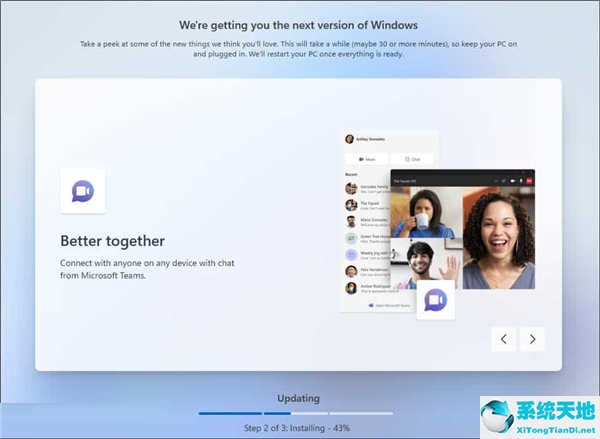This screenshot has width=600, height=439.
Task: Click the Open Microsoft Teams link
Action: [x=390, y=305]
